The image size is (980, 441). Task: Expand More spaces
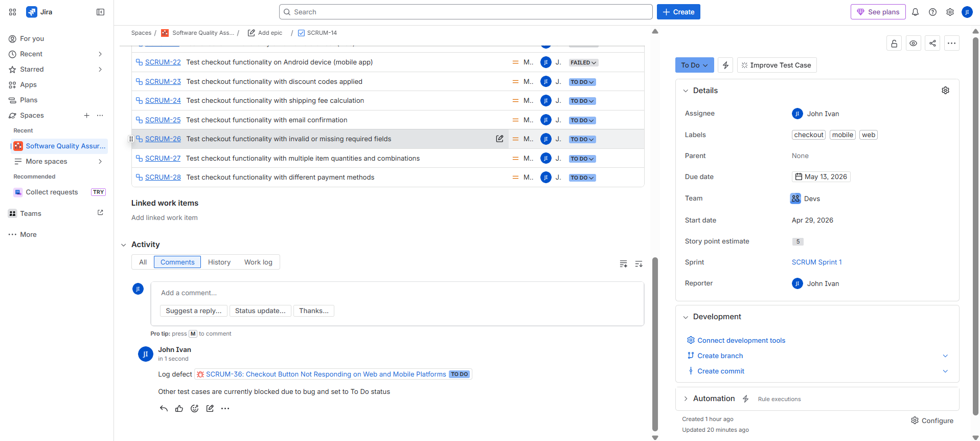coord(100,162)
